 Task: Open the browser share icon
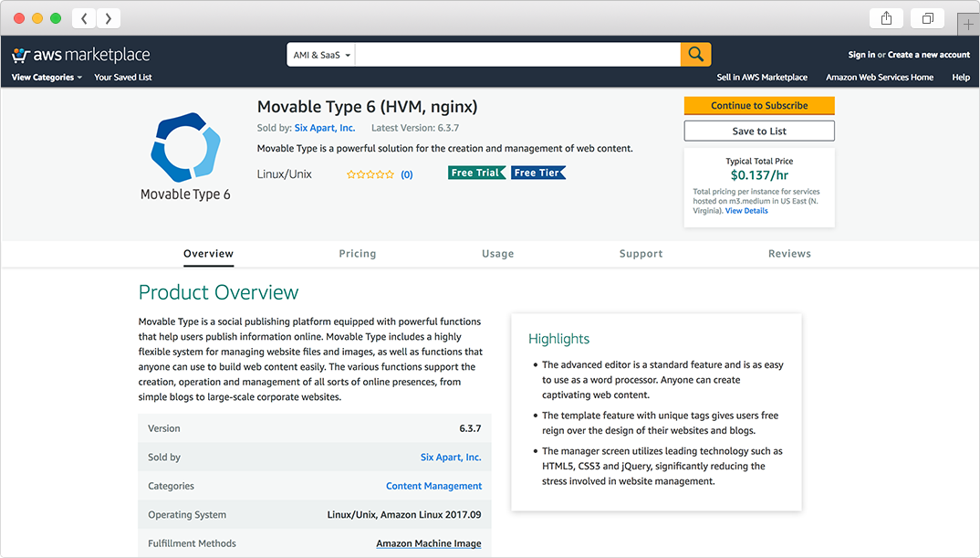tap(886, 18)
